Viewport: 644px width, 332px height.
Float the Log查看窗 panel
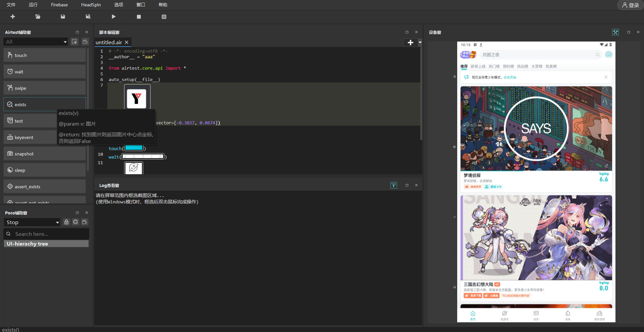pos(407,185)
